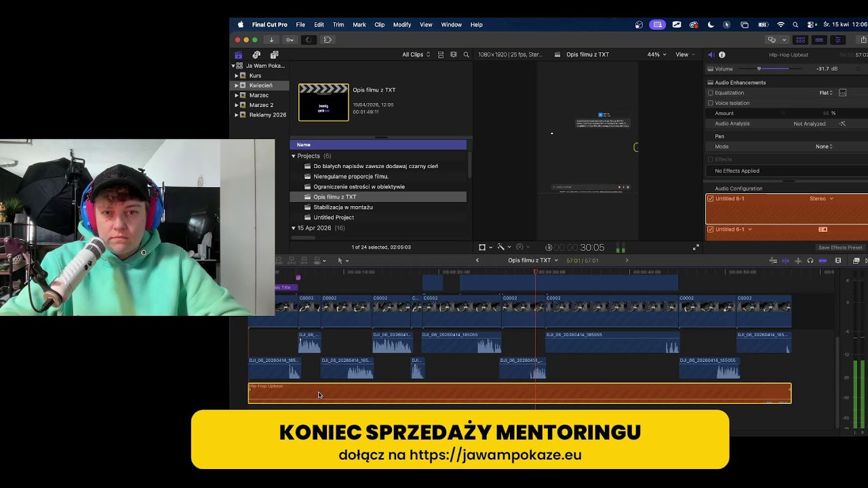Click the Extensions tag icon in the toolbar

(x=328, y=40)
